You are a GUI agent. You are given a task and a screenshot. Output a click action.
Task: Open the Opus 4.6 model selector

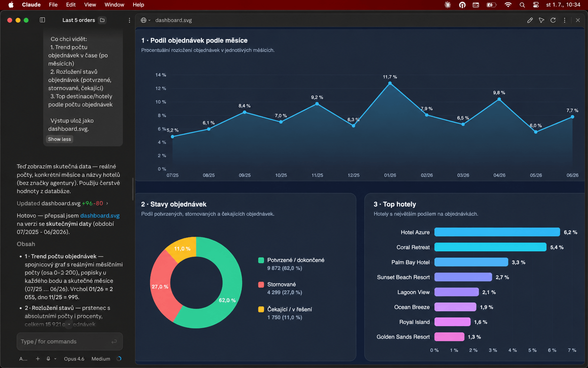pos(74,359)
